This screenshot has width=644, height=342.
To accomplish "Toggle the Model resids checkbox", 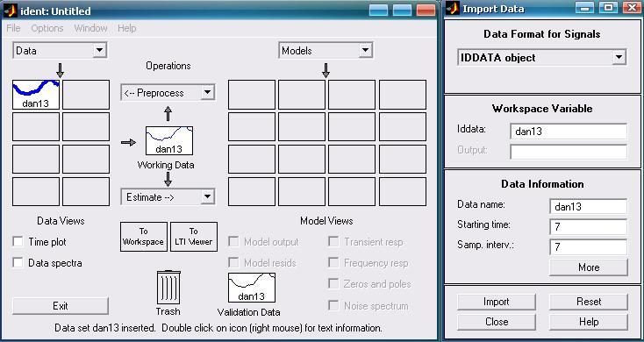I will pos(233,263).
